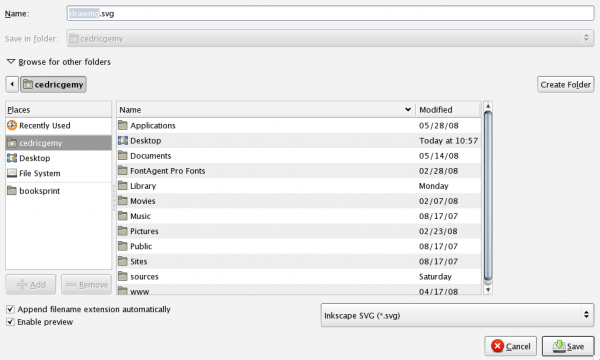This screenshot has width=600, height=360.
Task: Click the FontAgent Pro Fonts folder icon
Action: pos(122,171)
